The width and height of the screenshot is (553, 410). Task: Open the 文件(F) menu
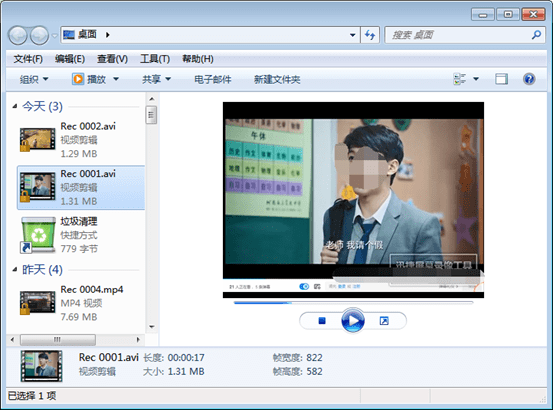[x=28, y=59]
